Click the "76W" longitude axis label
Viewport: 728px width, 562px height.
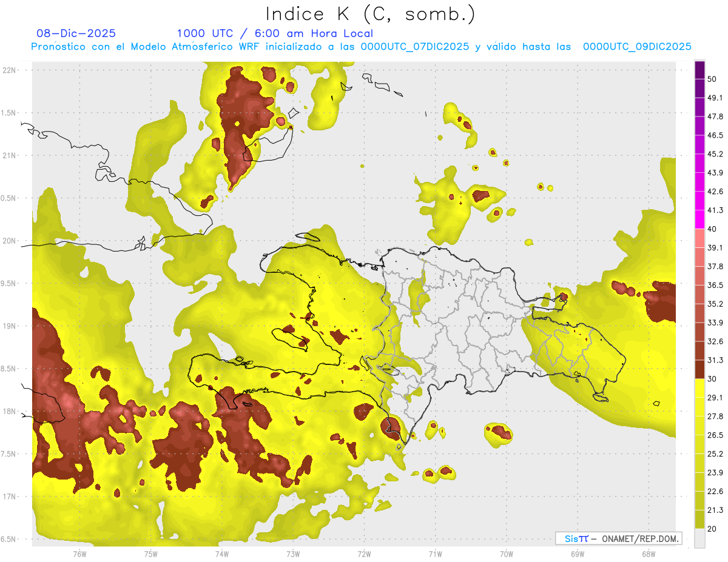click(x=79, y=554)
